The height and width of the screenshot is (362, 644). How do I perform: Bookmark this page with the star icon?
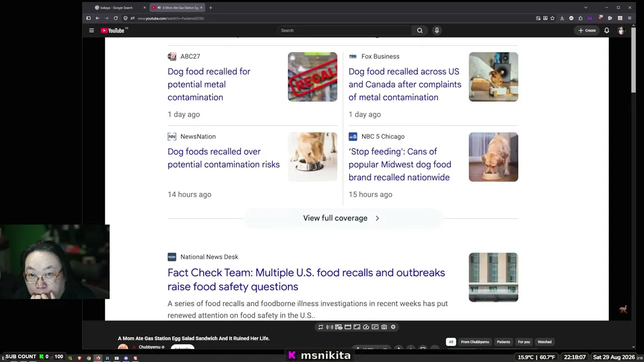coord(552,18)
